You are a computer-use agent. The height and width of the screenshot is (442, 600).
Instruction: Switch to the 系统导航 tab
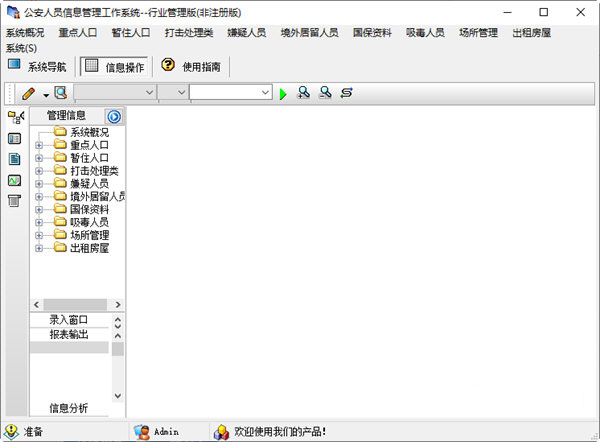pos(38,66)
